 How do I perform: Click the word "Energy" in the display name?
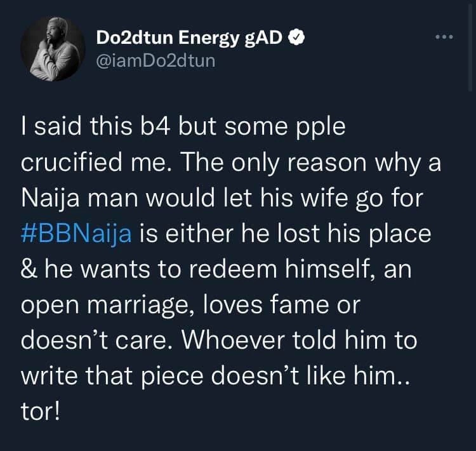point(206,38)
